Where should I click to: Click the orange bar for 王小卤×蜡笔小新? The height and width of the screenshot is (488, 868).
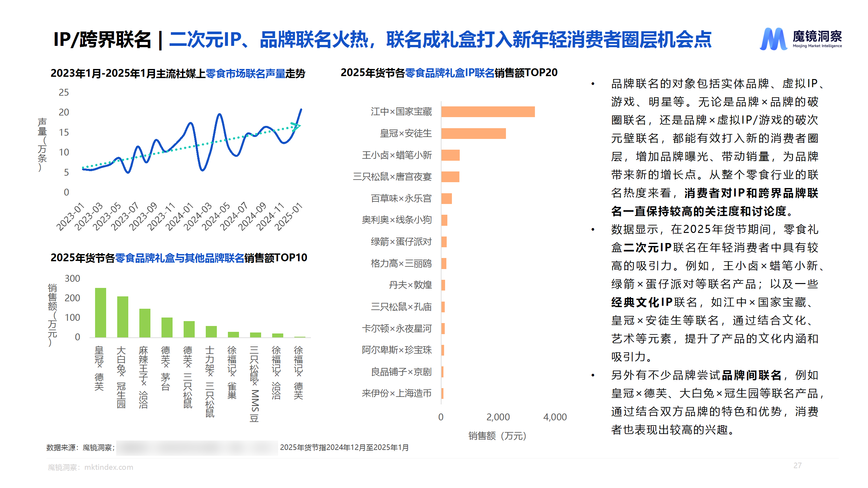[x=451, y=155]
